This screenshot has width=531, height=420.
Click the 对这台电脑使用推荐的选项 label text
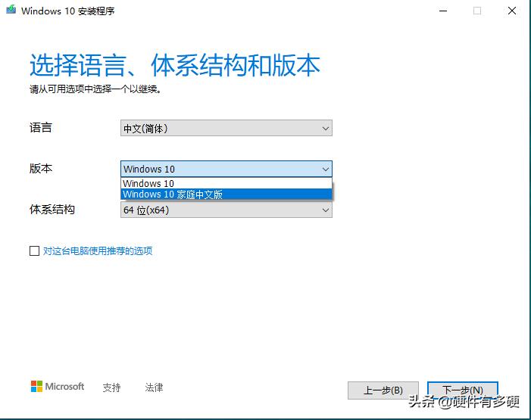[98, 250]
